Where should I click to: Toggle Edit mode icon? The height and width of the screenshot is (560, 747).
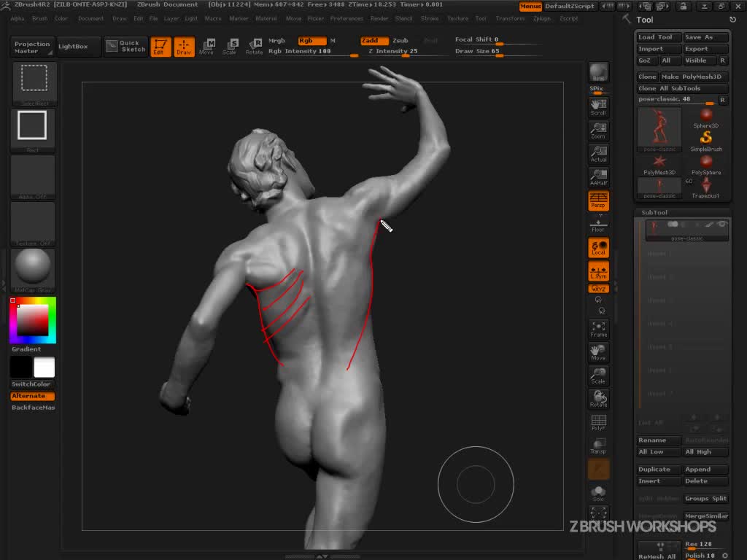pos(160,47)
